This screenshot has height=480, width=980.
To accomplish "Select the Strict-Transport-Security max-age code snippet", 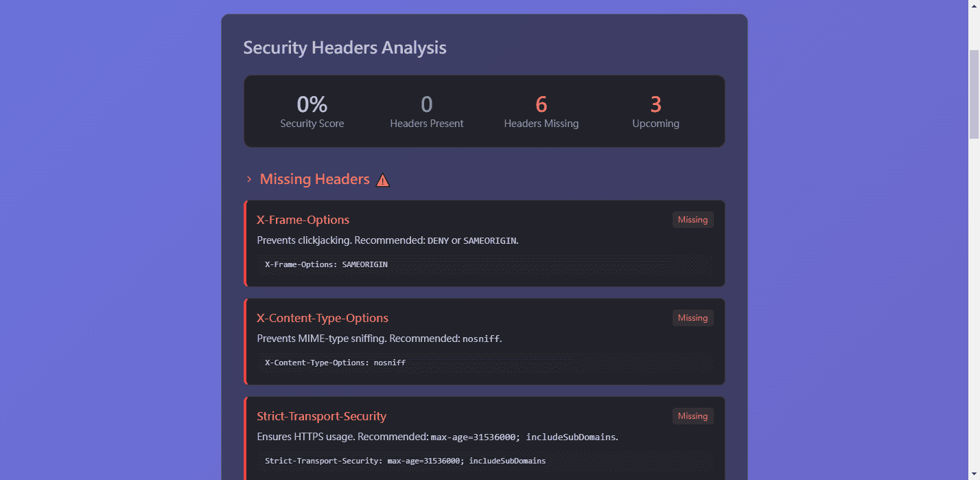I will [405, 461].
